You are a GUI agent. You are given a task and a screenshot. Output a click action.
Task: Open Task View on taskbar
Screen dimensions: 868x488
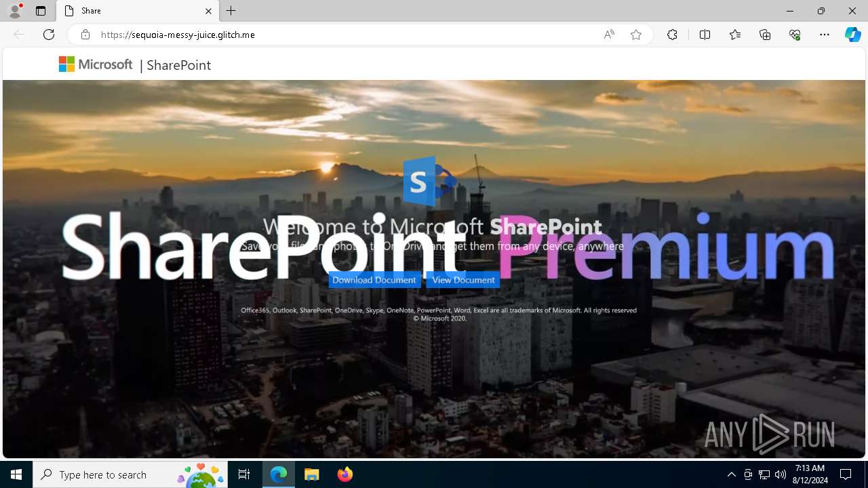click(x=244, y=474)
